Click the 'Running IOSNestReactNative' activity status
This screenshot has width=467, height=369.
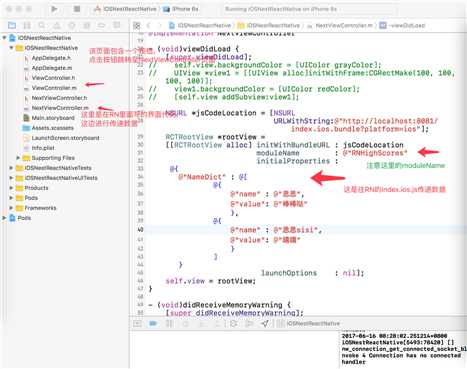(x=281, y=9)
